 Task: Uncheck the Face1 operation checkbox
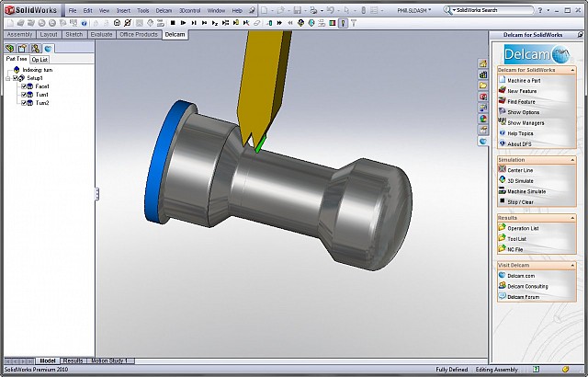[x=24, y=86]
